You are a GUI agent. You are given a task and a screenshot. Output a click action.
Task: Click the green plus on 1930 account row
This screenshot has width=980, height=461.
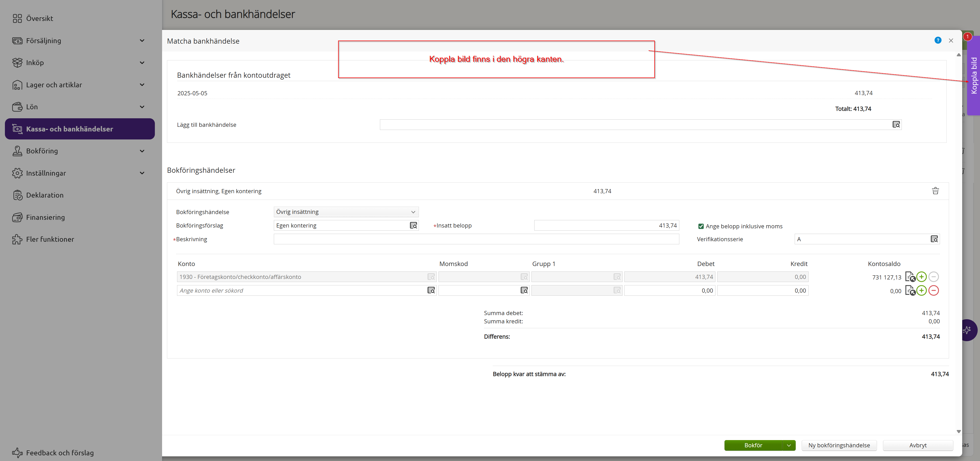pos(921,277)
